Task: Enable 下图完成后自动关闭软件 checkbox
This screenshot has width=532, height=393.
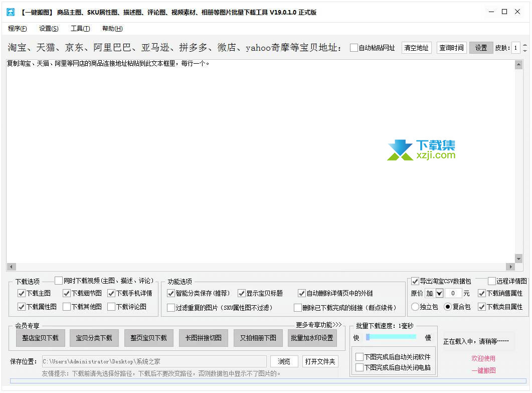Action: coord(360,357)
